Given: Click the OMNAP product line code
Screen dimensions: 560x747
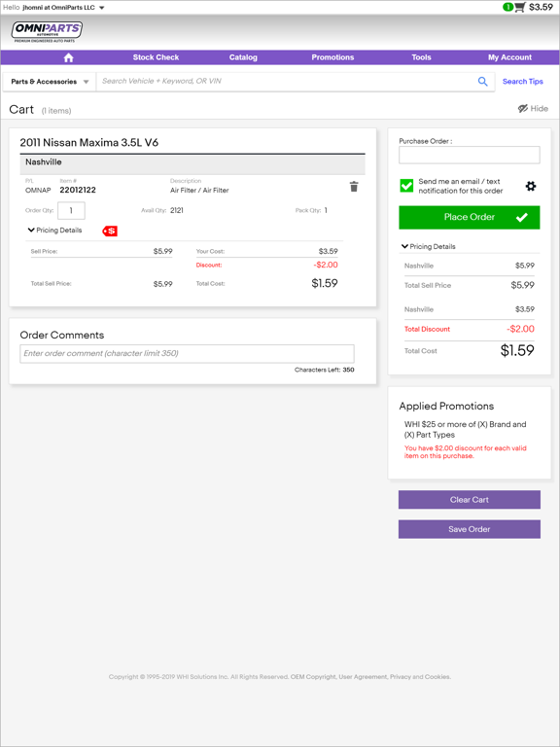Looking at the screenshot, I should [x=38, y=190].
